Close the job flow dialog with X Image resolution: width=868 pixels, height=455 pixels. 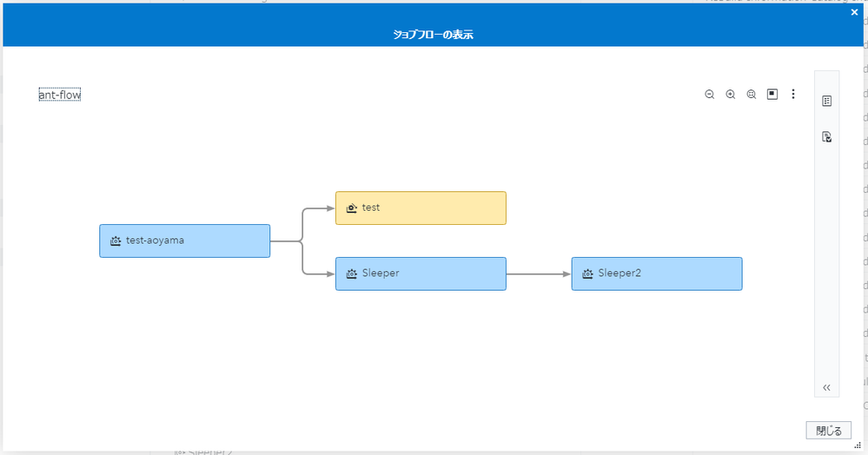pyautogui.click(x=854, y=12)
